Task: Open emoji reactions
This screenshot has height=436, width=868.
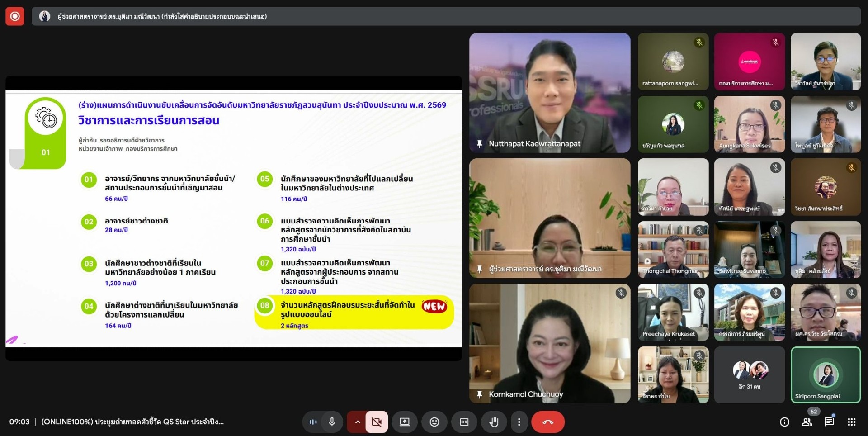Action: pos(434,422)
